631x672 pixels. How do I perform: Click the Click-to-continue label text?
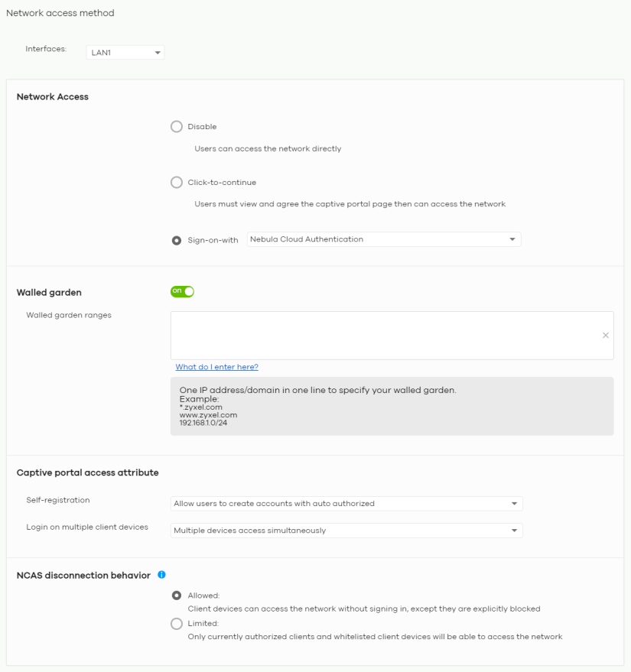point(222,183)
